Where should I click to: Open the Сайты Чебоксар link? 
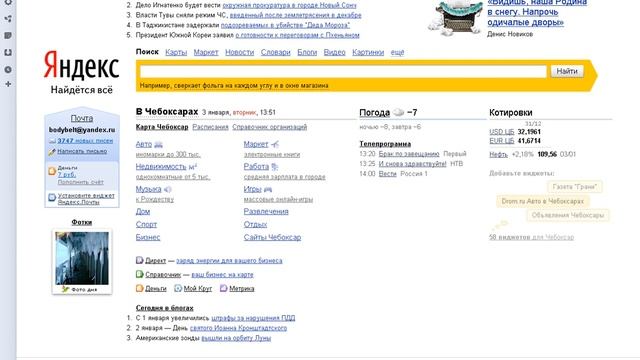coord(272,237)
